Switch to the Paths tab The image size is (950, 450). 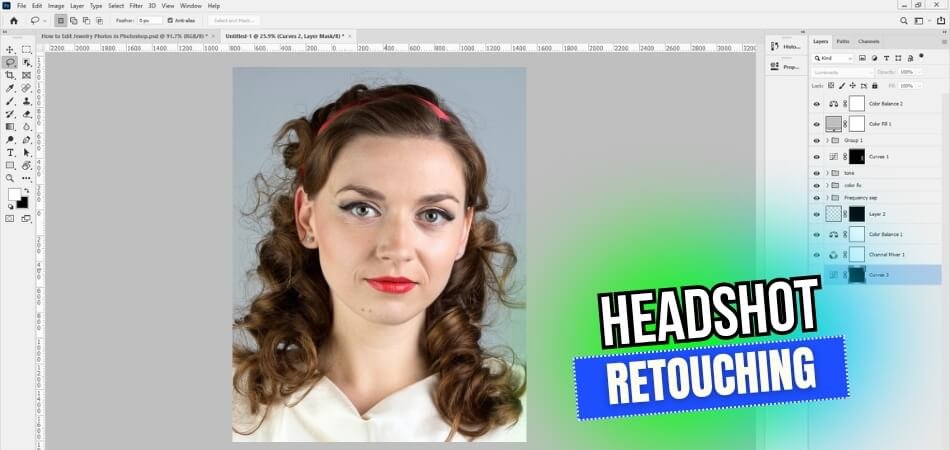coord(843,41)
